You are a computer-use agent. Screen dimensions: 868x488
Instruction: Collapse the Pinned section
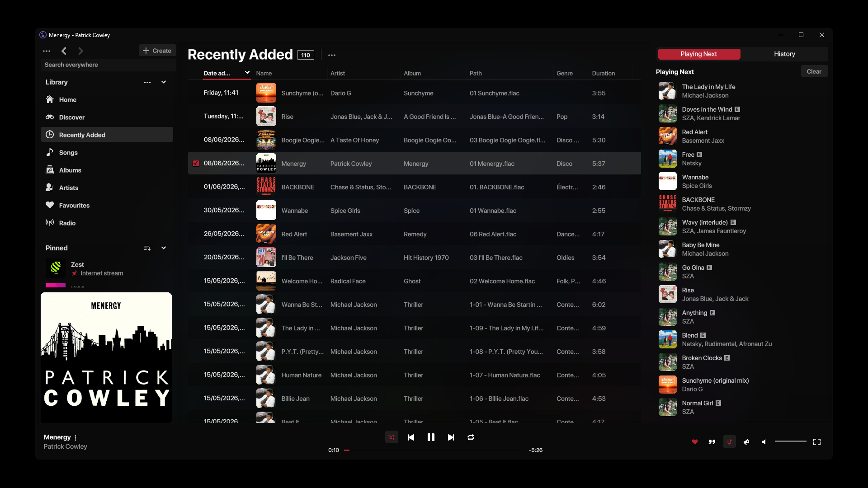point(164,248)
